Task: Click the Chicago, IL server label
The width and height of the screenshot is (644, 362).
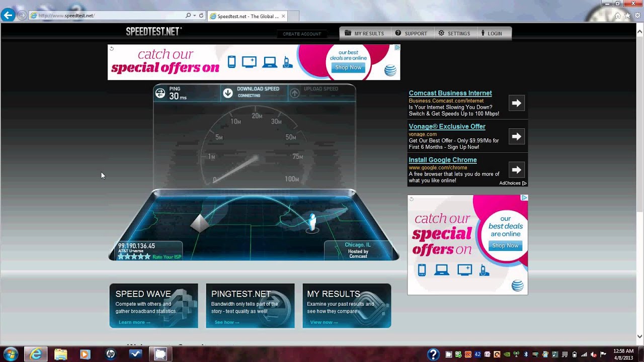Action: pos(358,245)
